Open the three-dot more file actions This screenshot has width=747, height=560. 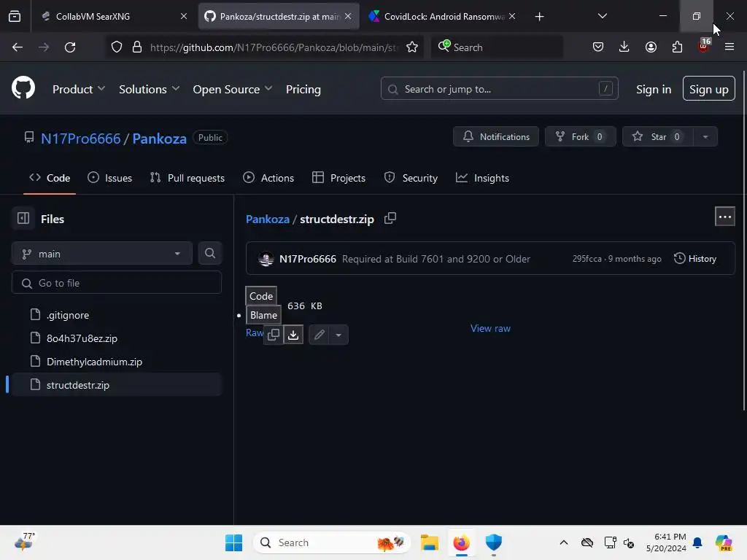tap(724, 217)
